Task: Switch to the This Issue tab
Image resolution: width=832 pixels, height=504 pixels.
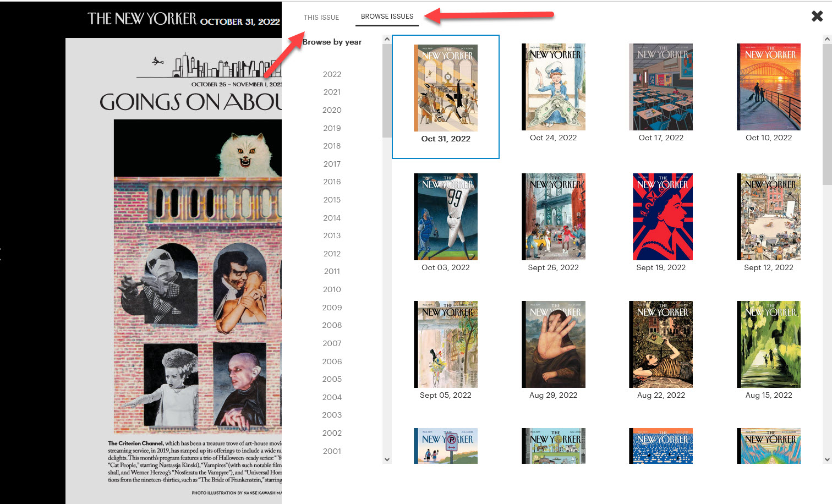Action: (321, 17)
